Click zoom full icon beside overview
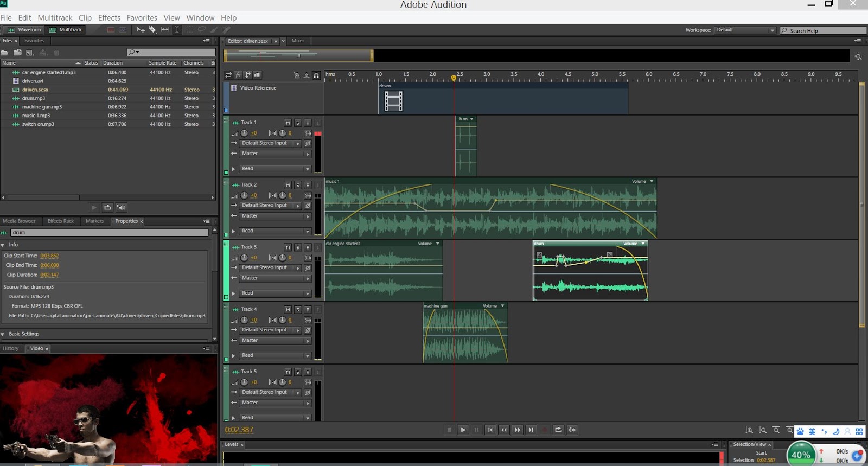 coord(858,56)
